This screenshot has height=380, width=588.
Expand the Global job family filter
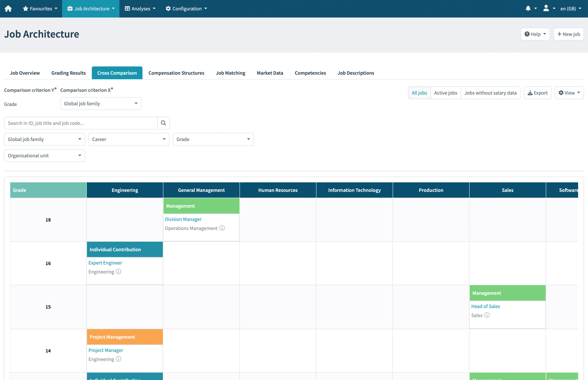(x=44, y=139)
